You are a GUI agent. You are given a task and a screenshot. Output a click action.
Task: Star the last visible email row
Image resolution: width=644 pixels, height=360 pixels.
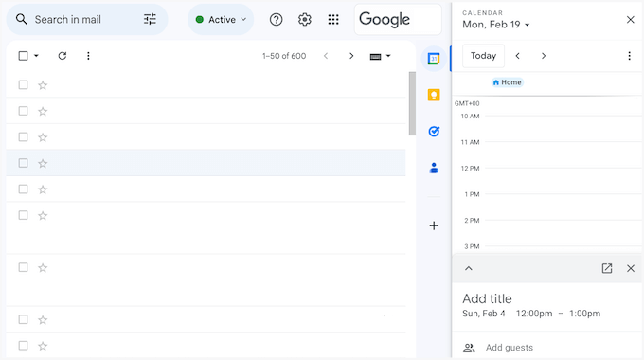43,346
